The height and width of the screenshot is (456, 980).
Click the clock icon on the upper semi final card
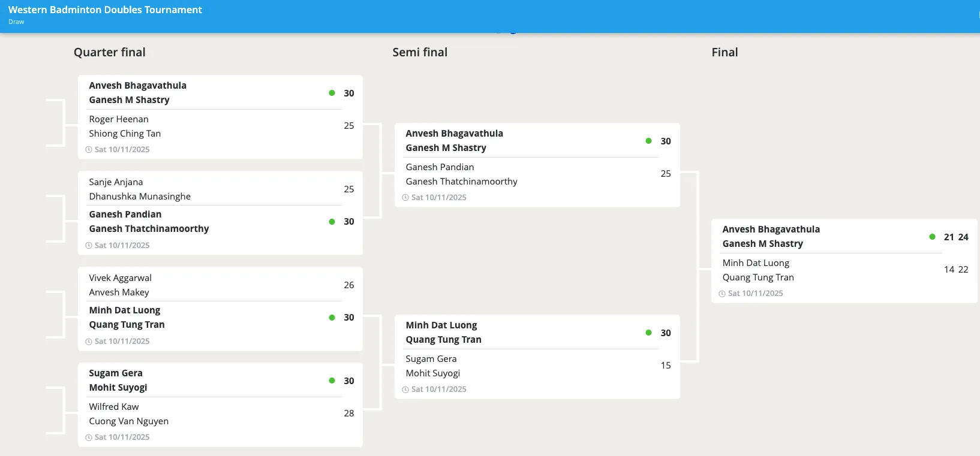click(405, 197)
